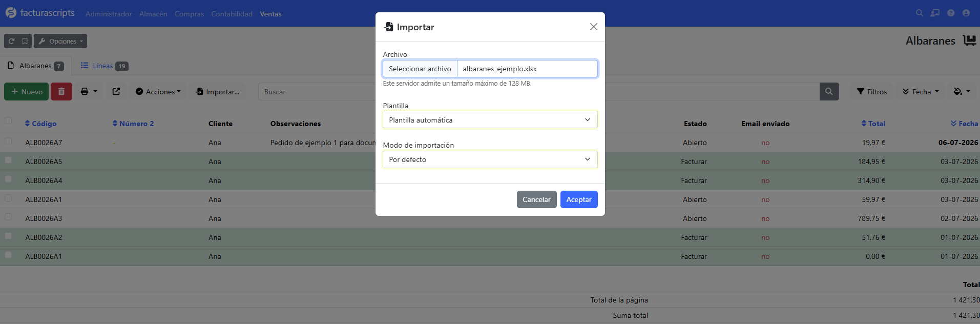
Task: Focus the Buscar search field
Action: point(539,92)
